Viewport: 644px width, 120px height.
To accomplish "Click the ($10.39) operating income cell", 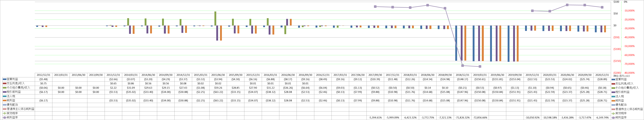I will [x=375, y=79].
